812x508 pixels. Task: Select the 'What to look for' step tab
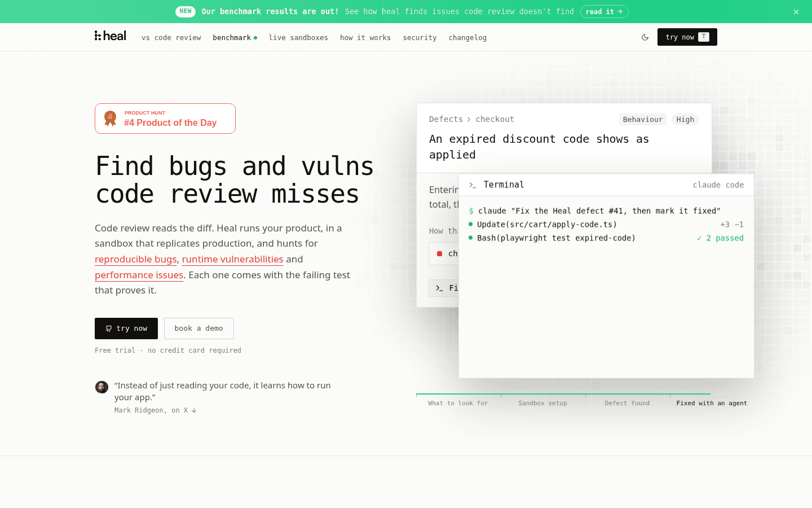[x=458, y=403]
